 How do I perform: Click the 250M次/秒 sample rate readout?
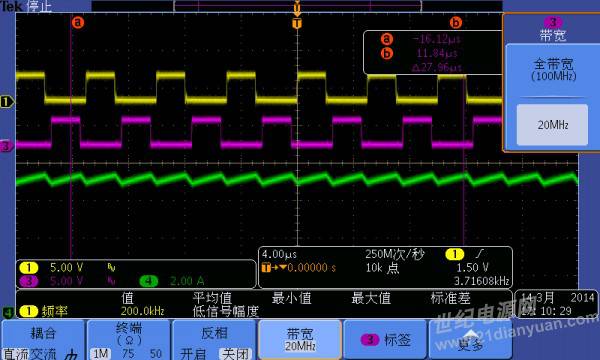395,254
